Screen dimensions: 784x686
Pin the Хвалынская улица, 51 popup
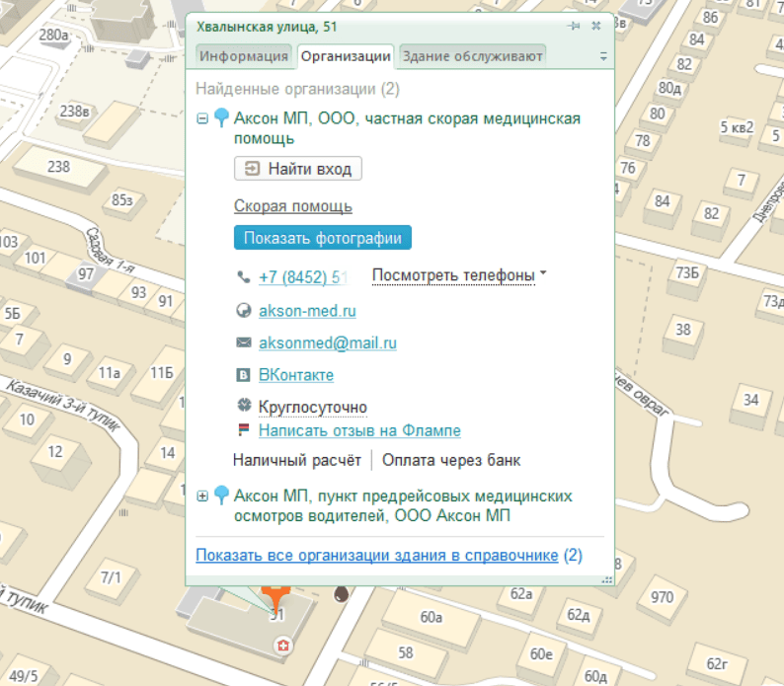pos(574,26)
